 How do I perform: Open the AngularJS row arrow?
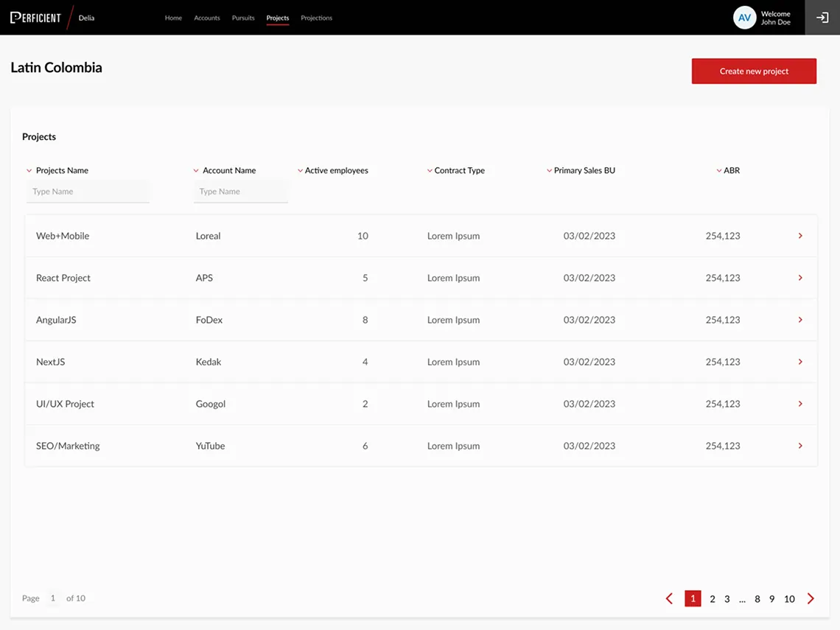tap(800, 320)
